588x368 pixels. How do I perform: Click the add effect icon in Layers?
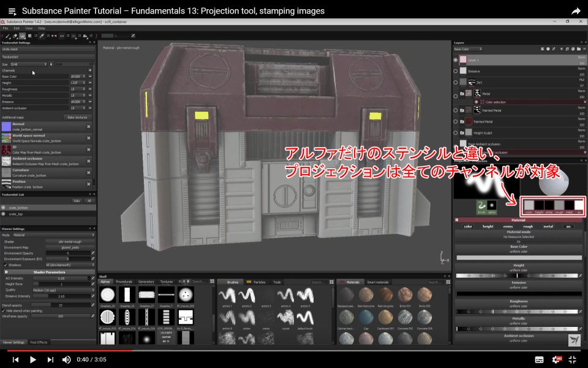[x=542, y=49]
